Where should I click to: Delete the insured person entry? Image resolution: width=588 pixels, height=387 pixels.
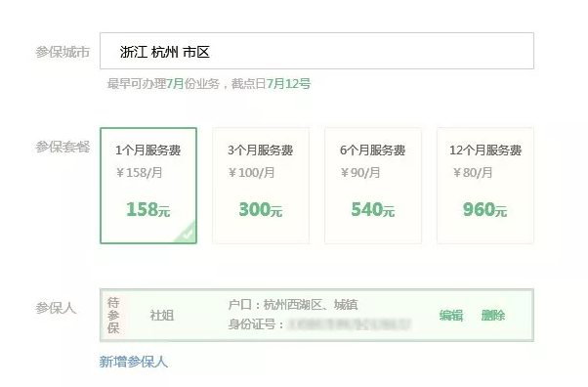coord(493,316)
